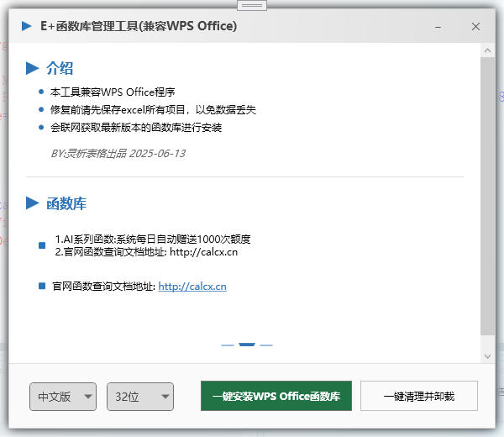This screenshot has width=504, height=437.
Task: Click the drag handle at window top edge
Action: (x=251, y=5)
